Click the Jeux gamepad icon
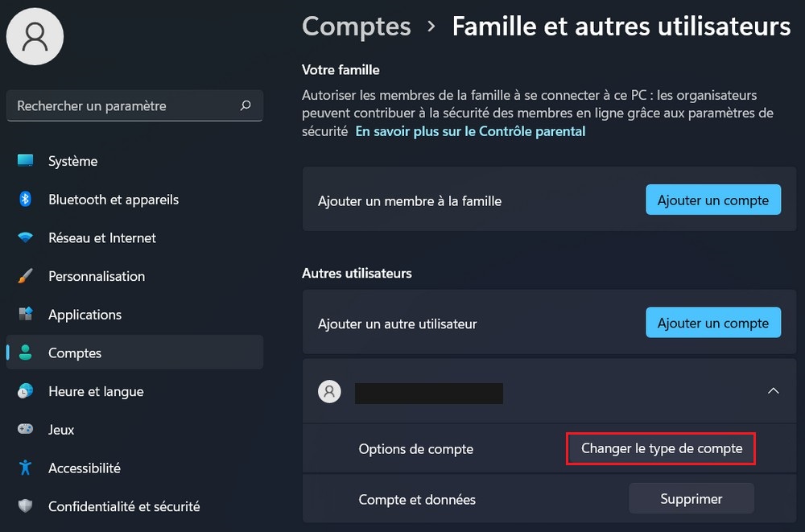805x532 pixels. click(26, 430)
